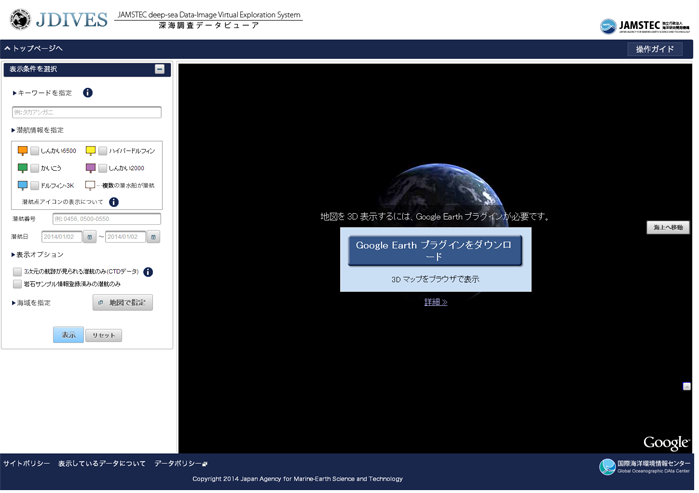Click the small white square icon on the map's right edge

click(687, 386)
